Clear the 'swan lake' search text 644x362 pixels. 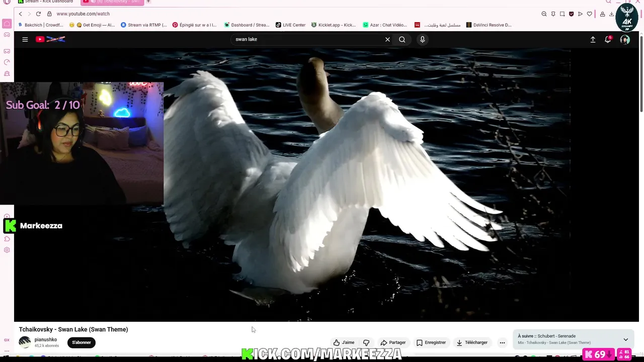tap(387, 39)
